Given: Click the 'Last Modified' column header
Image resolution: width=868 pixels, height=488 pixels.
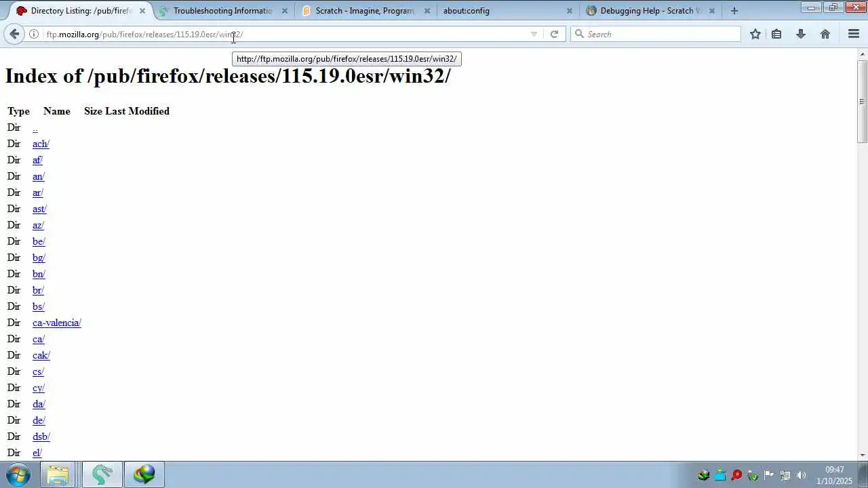Looking at the screenshot, I should [137, 111].
